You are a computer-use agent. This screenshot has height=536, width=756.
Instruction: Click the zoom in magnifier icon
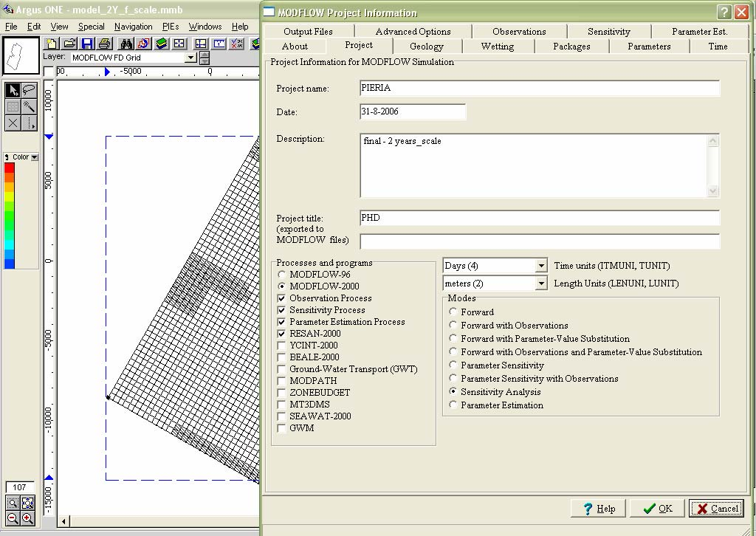pos(28,518)
